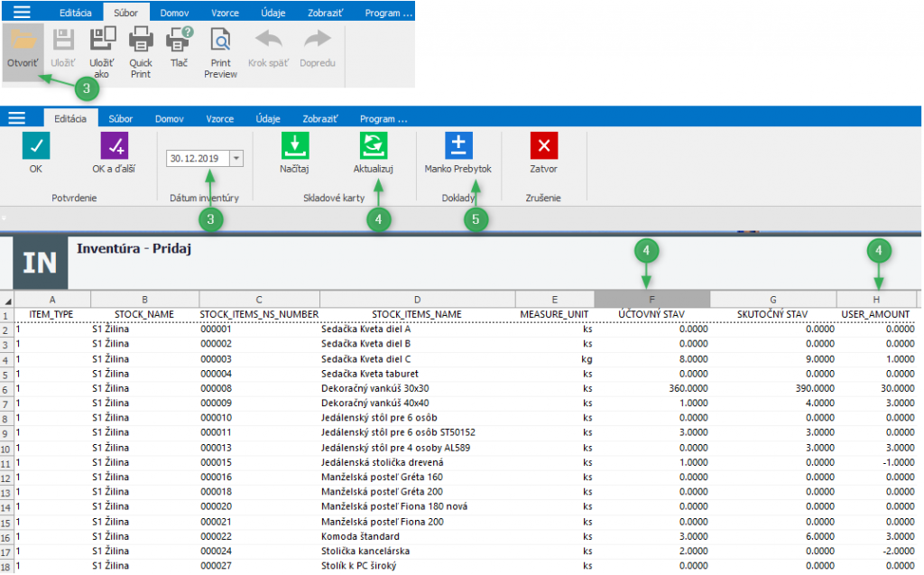924x575 pixels.
Task: Open Vzorce tab in lower ribbon
Action: pyautogui.click(x=220, y=118)
